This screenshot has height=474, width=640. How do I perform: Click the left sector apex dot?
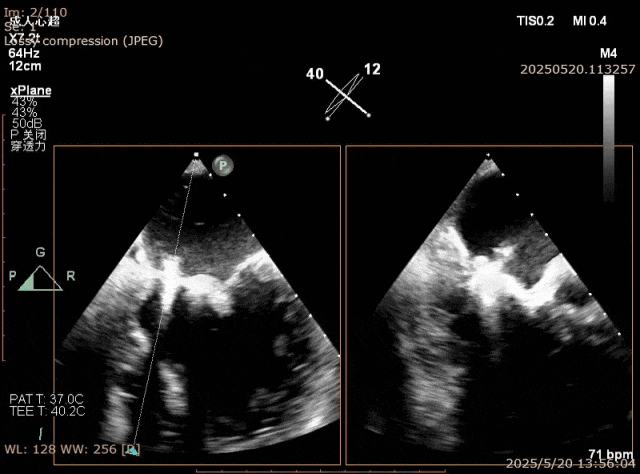(196, 155)
